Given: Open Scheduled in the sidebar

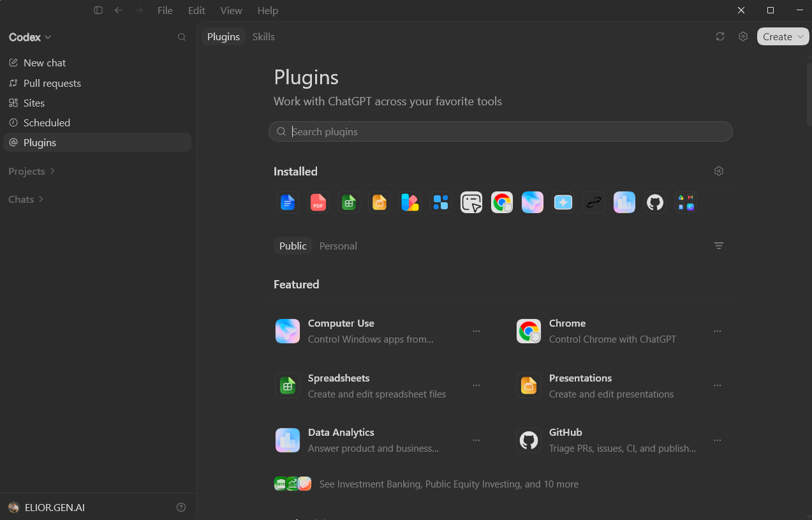Looking at the screenshot, I should pos(97,123).
